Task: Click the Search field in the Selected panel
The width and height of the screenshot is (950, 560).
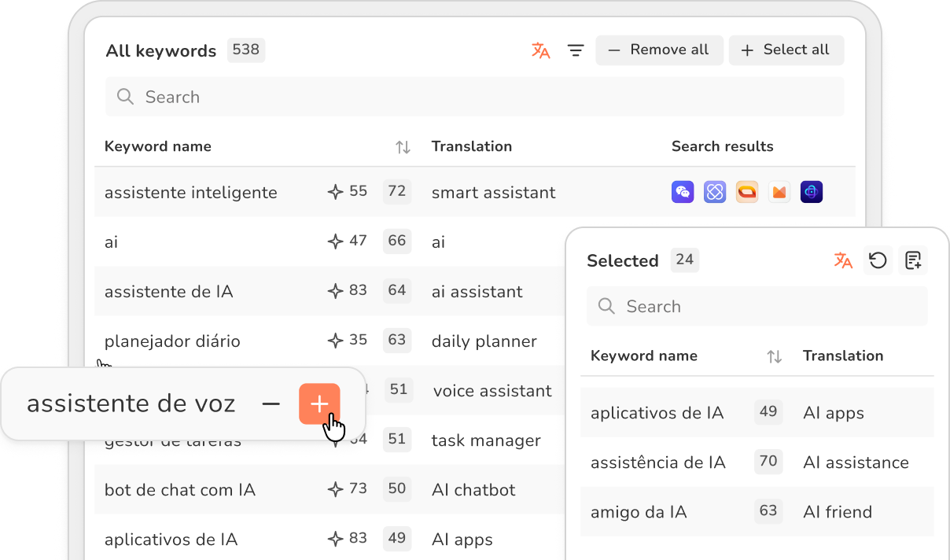Action: tap(757, 306)
